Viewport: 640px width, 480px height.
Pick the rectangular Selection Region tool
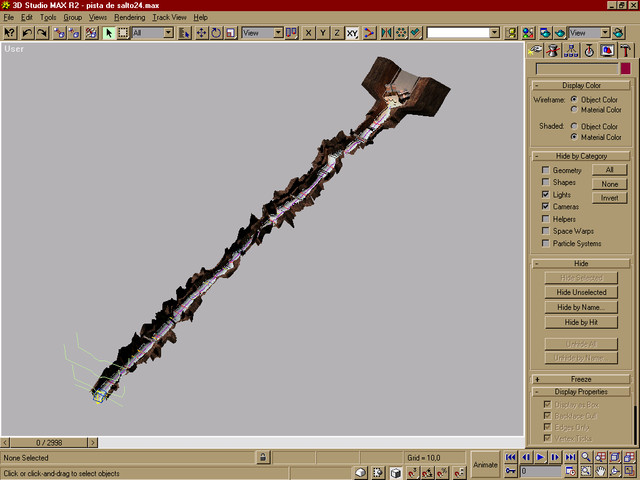pos(123,33)
